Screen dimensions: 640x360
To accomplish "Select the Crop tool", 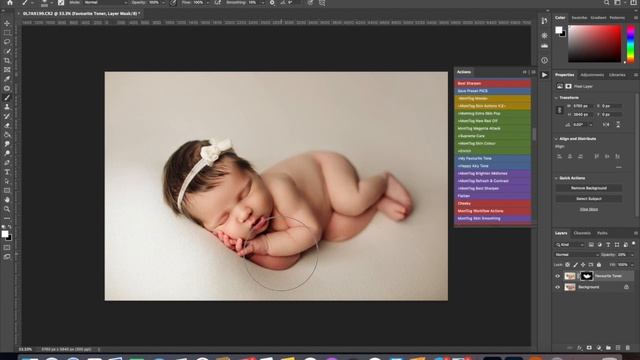I will pos(7,60).
